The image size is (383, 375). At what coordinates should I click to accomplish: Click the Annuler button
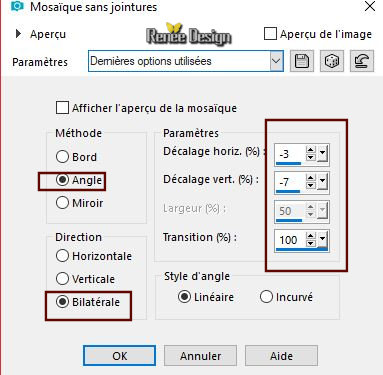(200, 356)
